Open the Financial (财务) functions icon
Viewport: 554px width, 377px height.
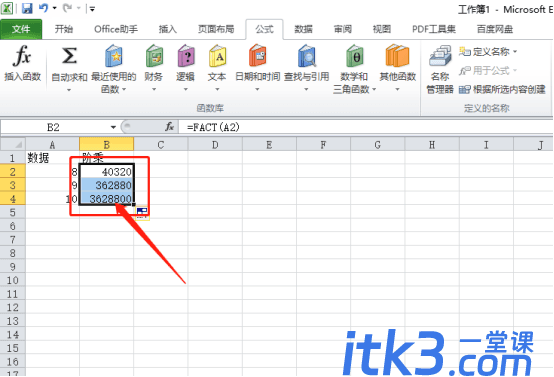[x=154, y=56]
